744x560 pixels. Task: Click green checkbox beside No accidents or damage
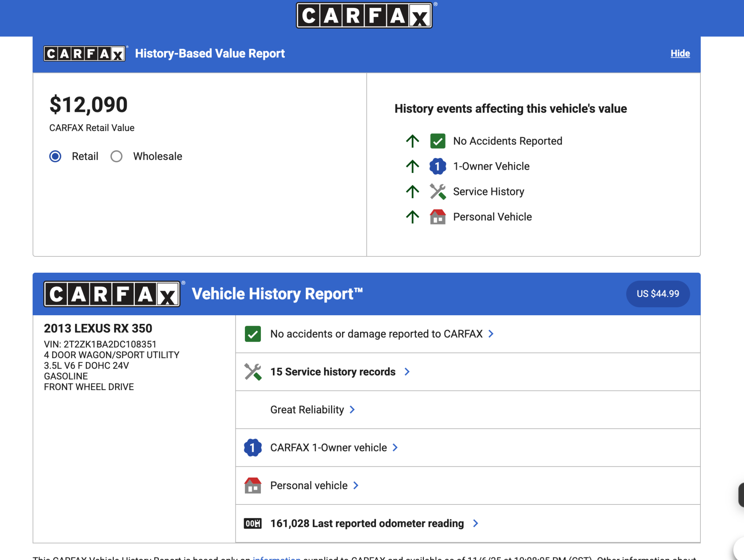click(252, 334)
